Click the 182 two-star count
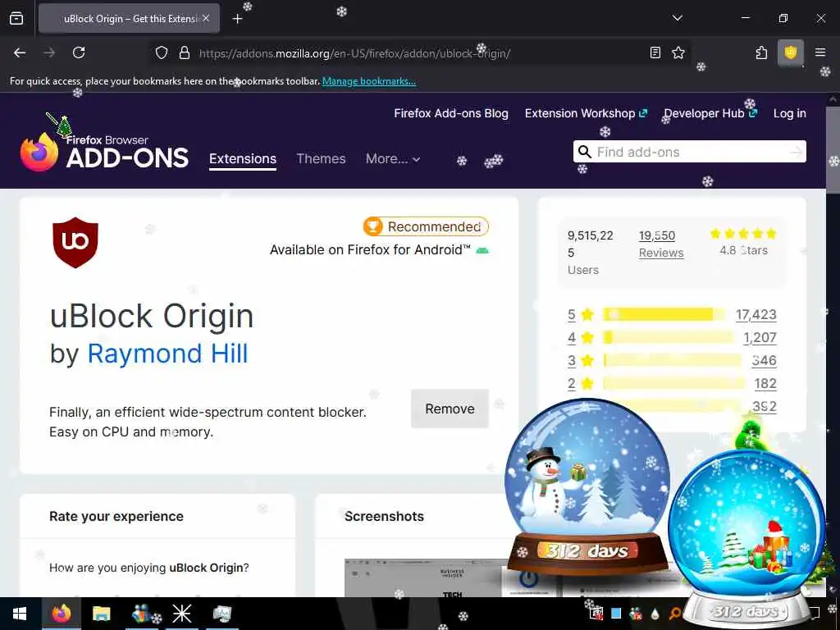 765,384
